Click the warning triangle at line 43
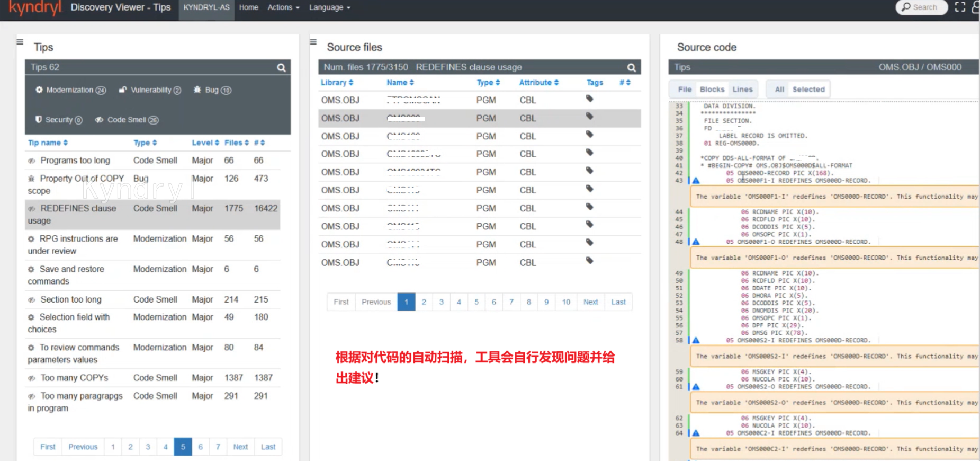The width and height of the screenshot is (980, 461). click(696, 181)
